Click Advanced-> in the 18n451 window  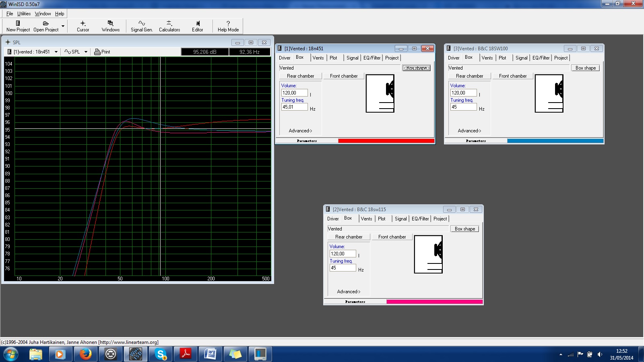[x=300, y=131]
